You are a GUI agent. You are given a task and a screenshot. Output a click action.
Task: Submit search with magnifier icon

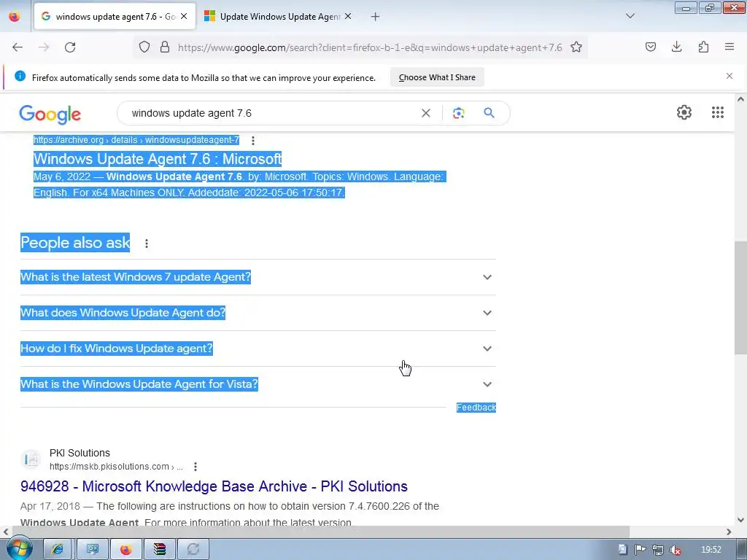[489, 113]
